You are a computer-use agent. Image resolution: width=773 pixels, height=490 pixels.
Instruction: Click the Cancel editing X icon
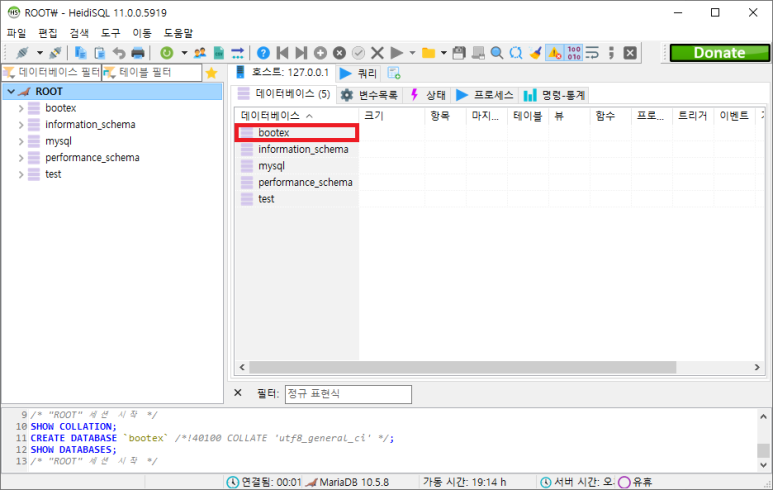377,53
